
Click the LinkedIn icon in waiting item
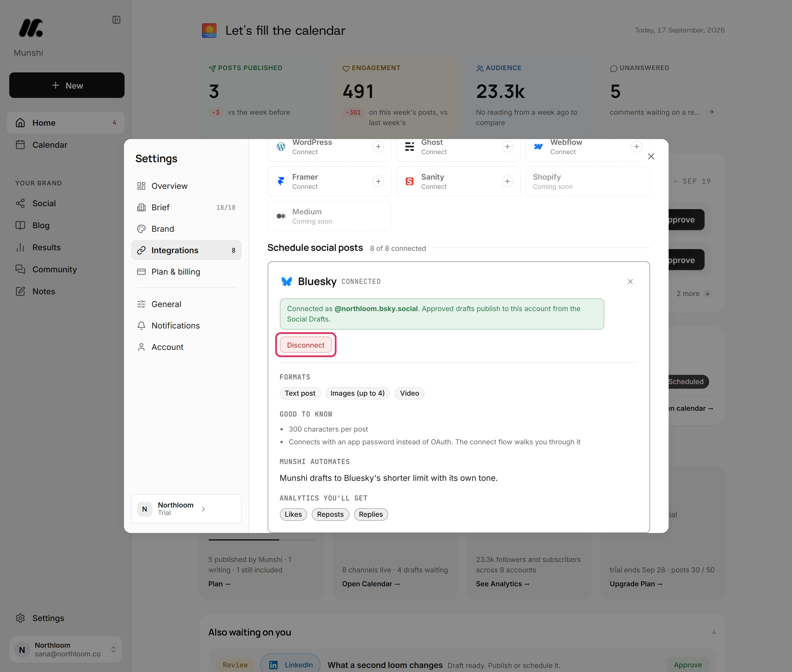(x=273, y=665)
